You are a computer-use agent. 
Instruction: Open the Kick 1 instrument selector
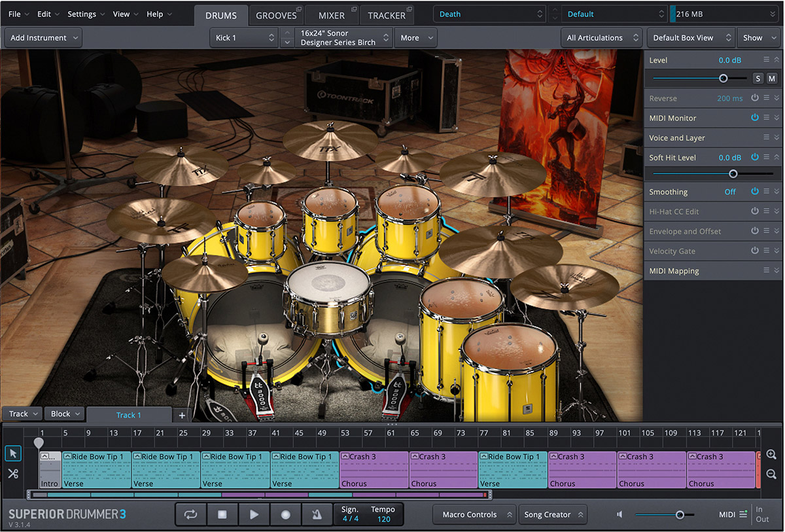[x=245, y=38]
